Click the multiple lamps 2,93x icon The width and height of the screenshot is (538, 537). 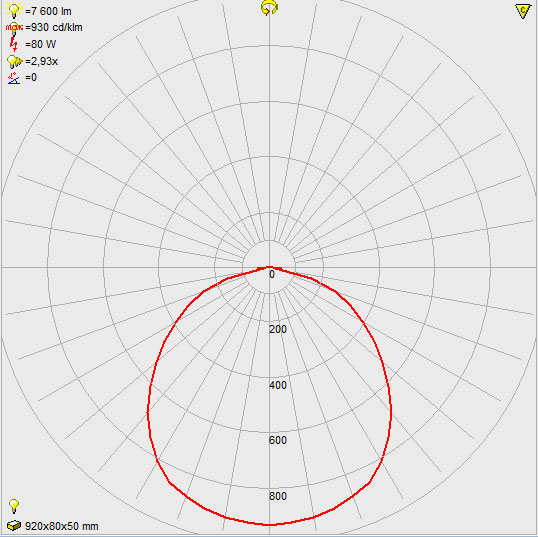tap(14, 61)
